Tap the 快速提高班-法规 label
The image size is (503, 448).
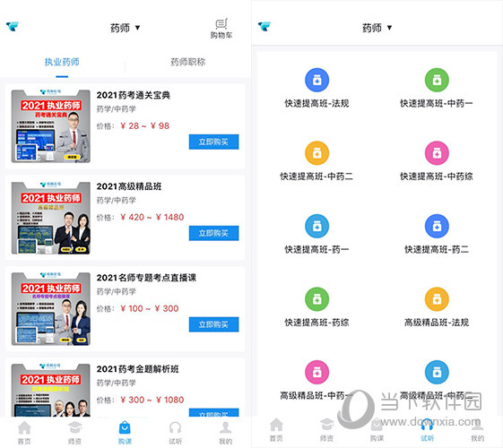point(317,103)
